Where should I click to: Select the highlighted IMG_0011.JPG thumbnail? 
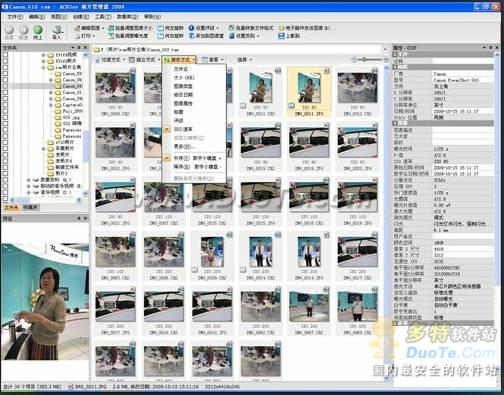click(x=309, y=91)
